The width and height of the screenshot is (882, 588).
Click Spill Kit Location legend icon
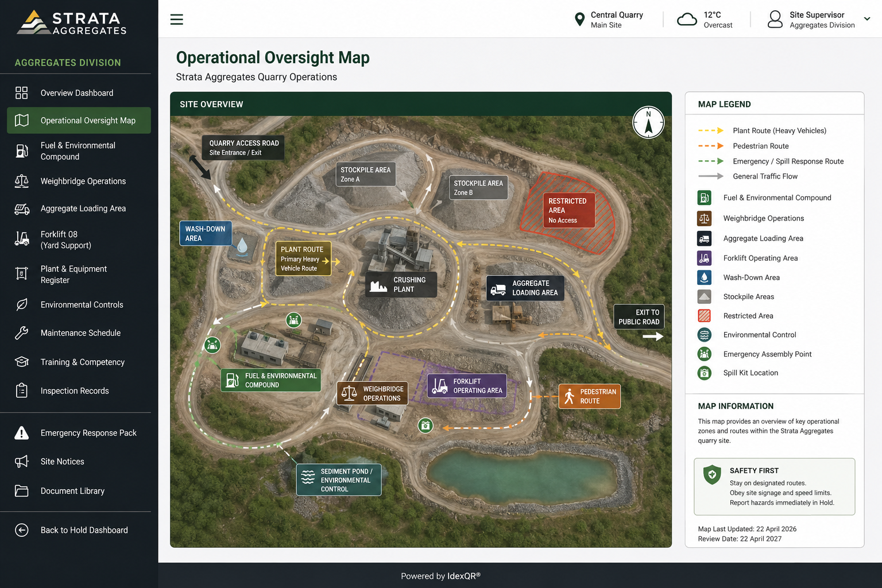(705, 373)
